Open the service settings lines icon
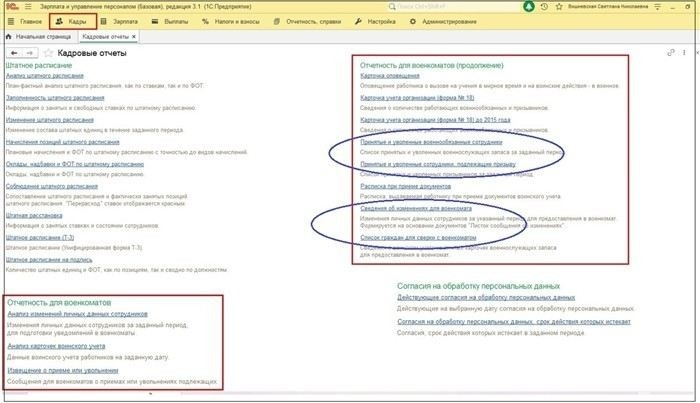The width and height of the screenshot is (700, 403). tap(658, 7)
